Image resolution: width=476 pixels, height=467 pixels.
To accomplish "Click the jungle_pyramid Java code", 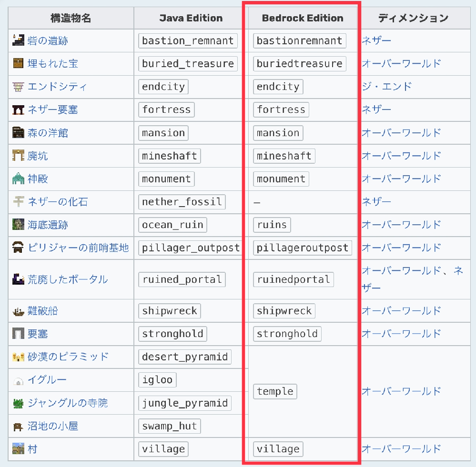I will pos(185,403).
